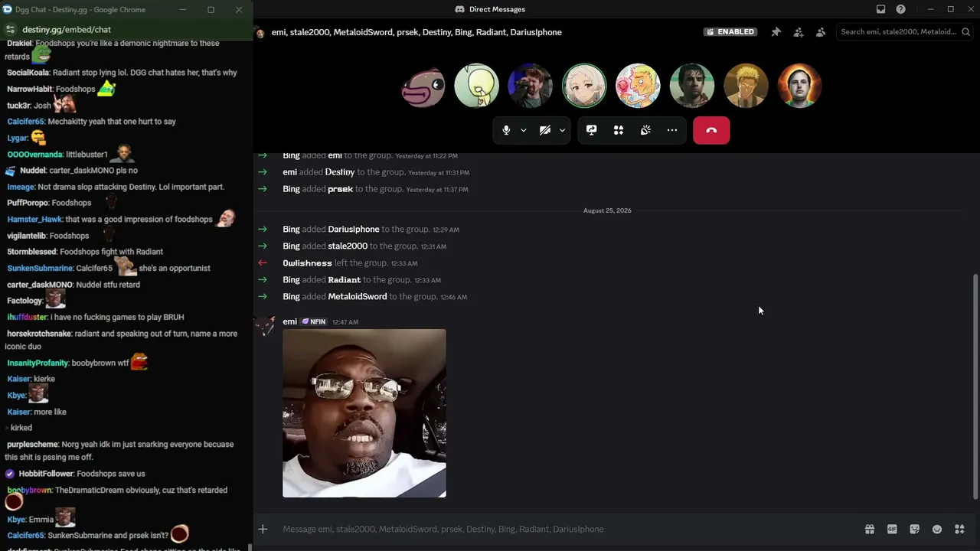Click username InsanityProfanity in Dgg chat
Image resolution: width=980 pixels, height=551 pixels.
pos(38,364)
